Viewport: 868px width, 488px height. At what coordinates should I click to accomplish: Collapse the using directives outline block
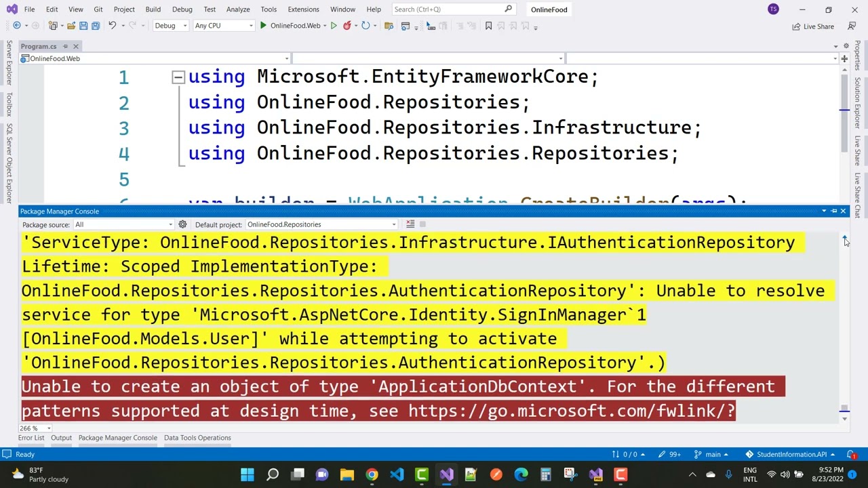[x=178, y=77]
